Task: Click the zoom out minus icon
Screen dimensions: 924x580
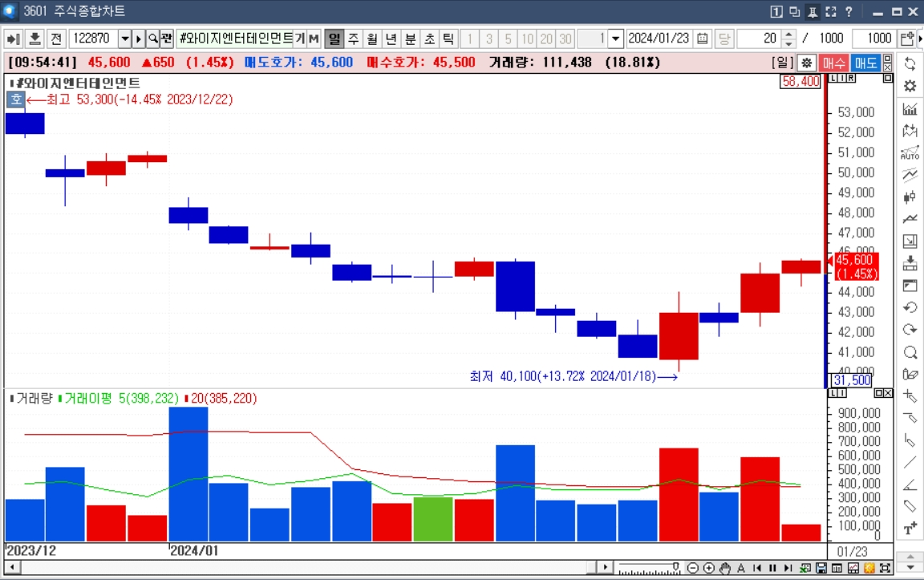Action: pos(693,568)
